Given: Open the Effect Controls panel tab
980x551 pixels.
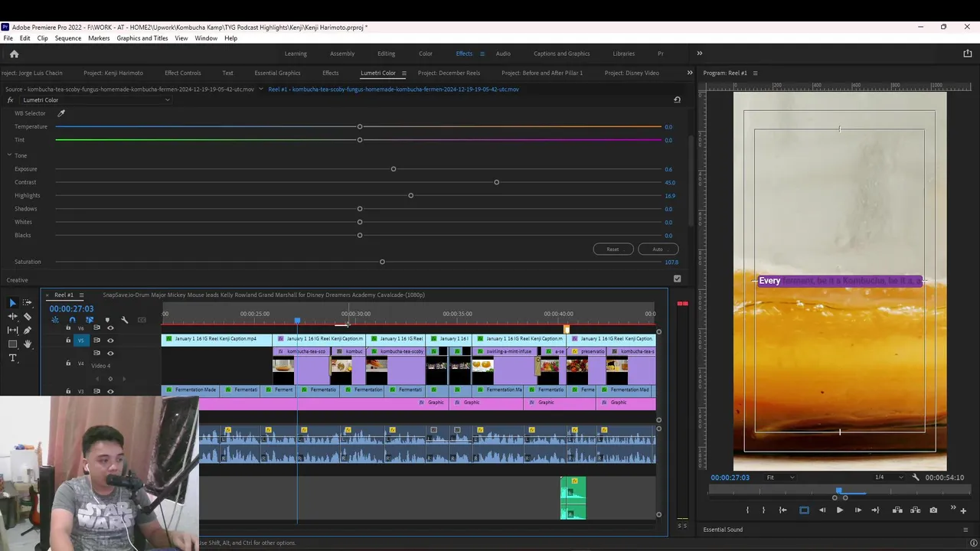Looking at the screenshot, I should tap(183, 73).
